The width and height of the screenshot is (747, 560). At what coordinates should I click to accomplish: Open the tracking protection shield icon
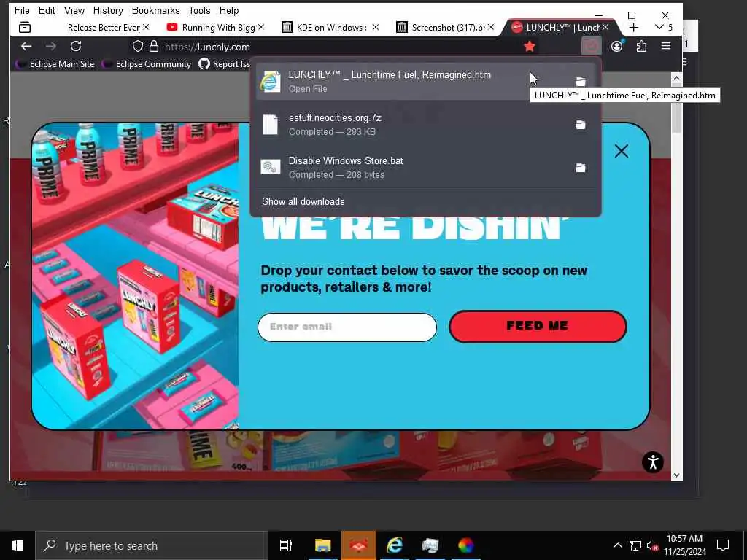(x=138, y=46)
